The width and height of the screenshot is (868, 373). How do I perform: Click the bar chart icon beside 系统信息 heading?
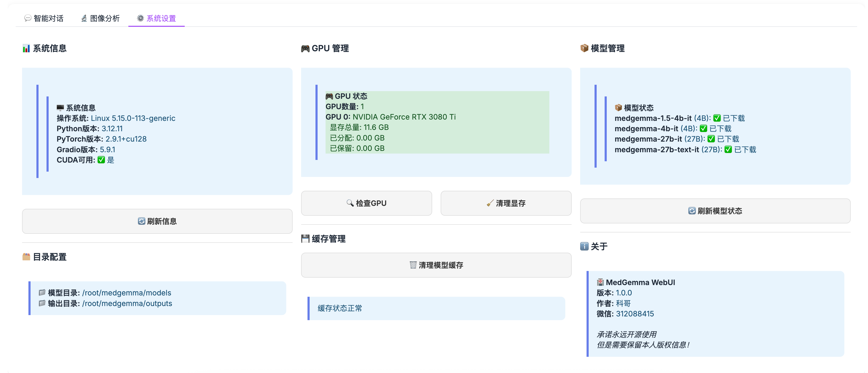(26, 49)
